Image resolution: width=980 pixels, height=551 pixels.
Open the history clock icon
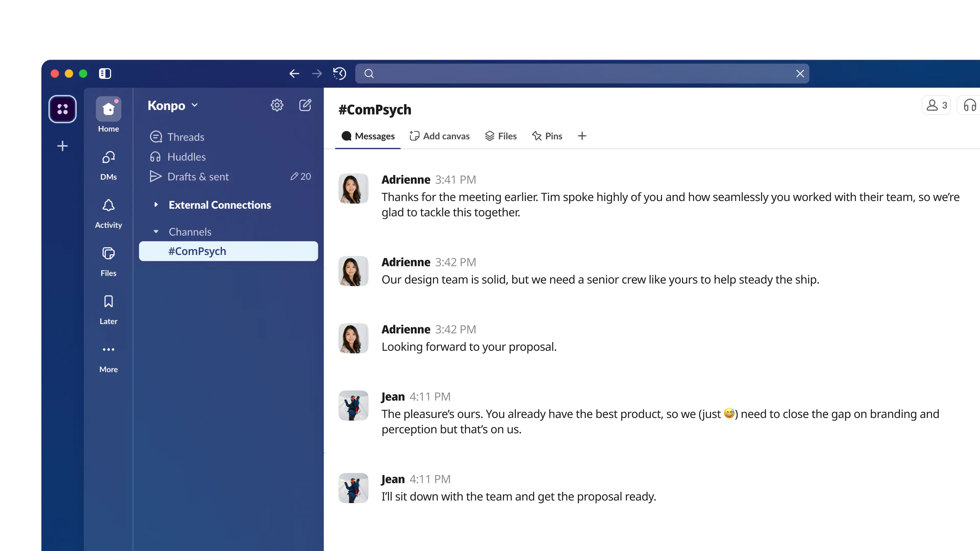tap(339, 73)
